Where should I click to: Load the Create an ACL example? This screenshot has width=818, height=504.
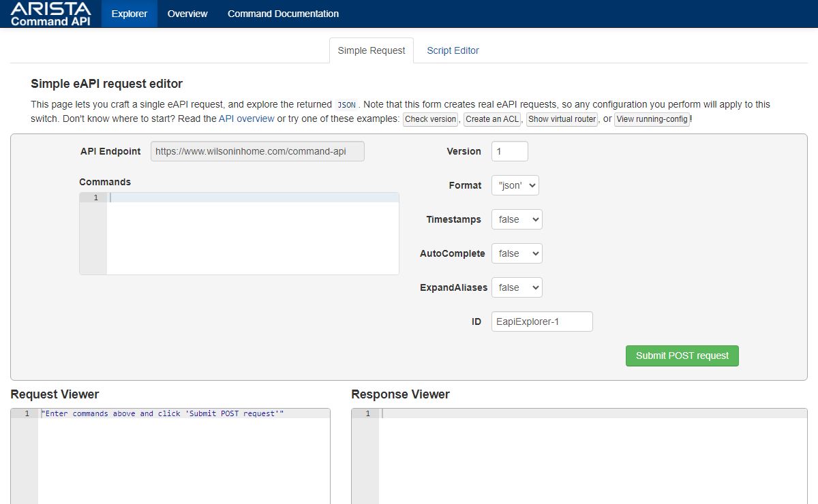[x=492, y=119]
